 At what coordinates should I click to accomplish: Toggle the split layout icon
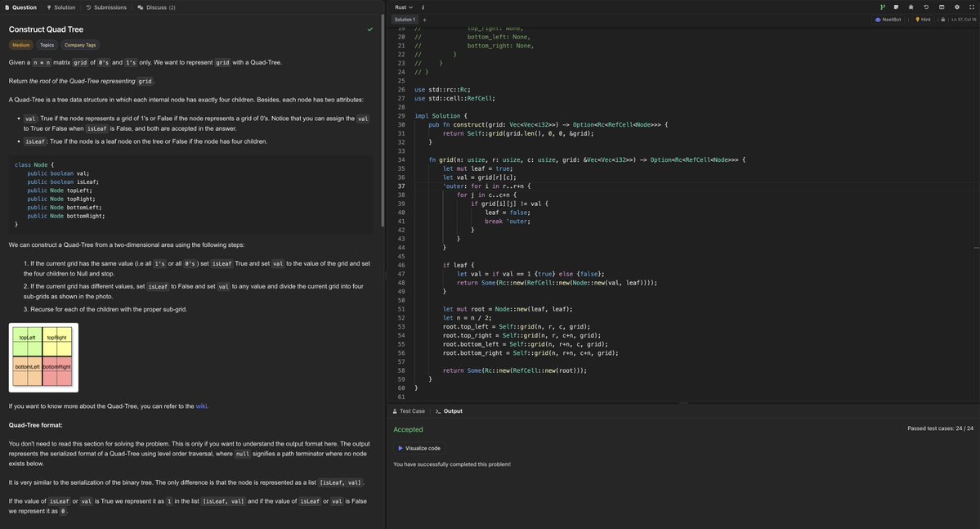pyautogui.click(x=942, y=7)
